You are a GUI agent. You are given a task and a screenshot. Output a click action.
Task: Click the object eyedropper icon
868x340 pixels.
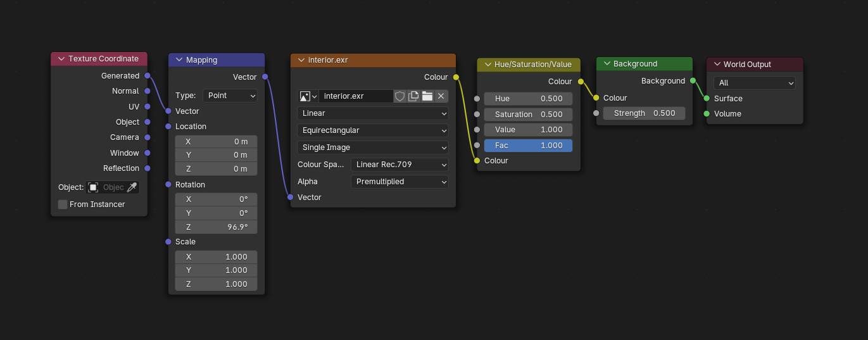click(132, 187)
